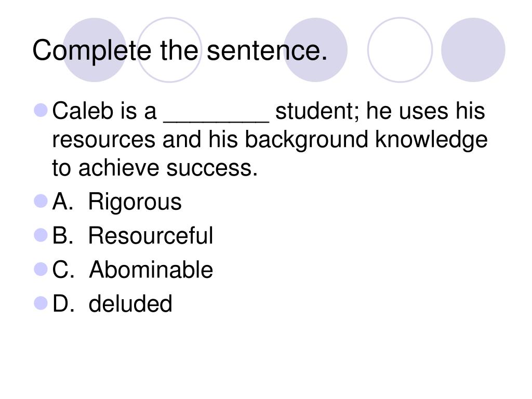
Task: Click the word 'Caleb'
Action: (83, 111)
